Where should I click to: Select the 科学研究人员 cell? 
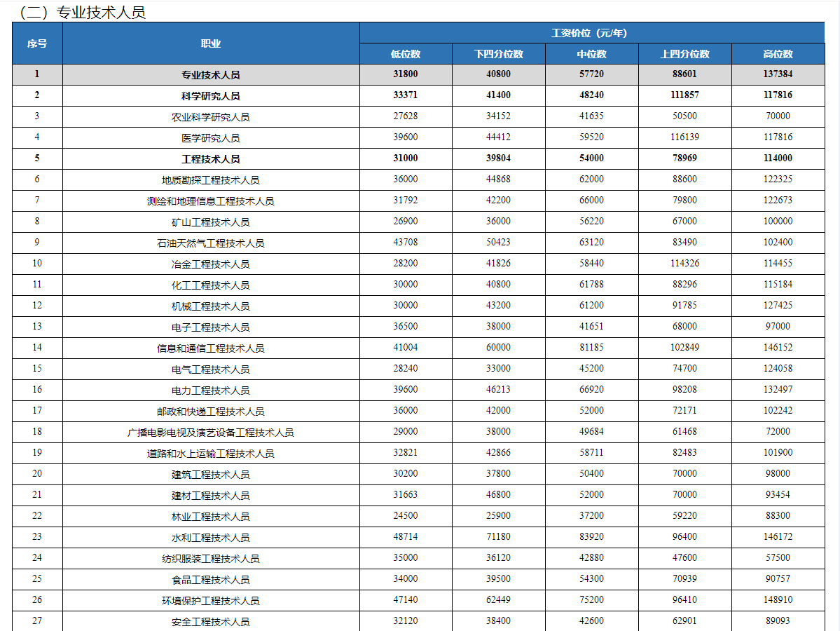pos(211,95)
